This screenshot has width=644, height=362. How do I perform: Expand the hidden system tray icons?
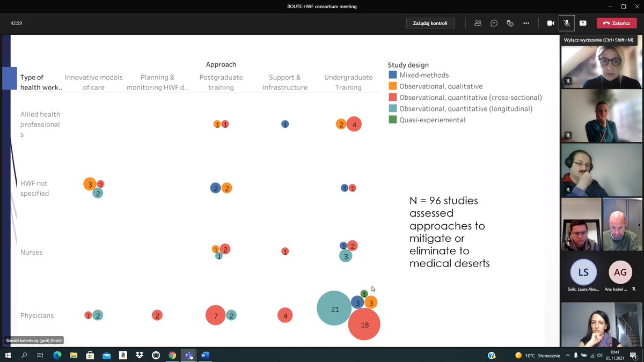tap(568, 355)
